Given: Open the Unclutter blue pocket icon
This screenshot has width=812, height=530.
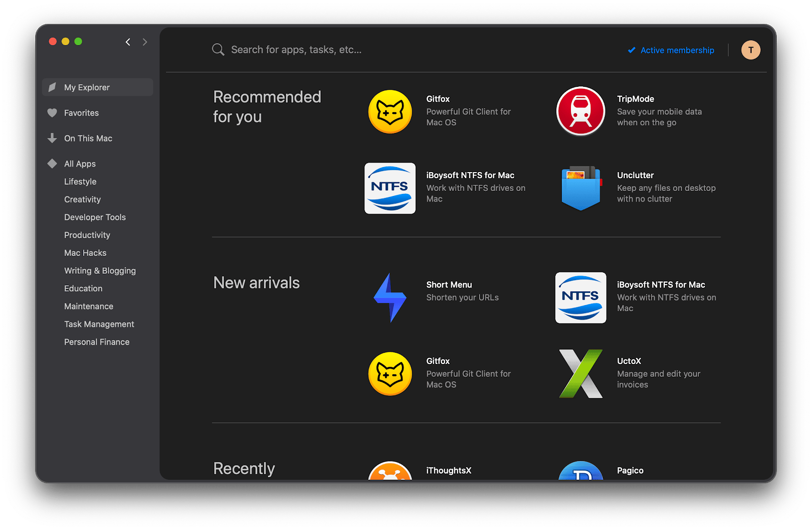Looking at the screenshot, I should (x=581, y=188).
